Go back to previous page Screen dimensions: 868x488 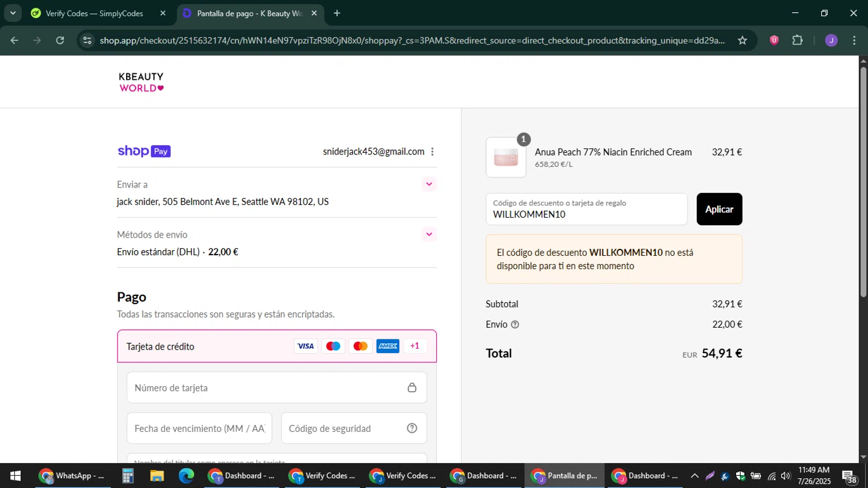[x=14, y=41]
